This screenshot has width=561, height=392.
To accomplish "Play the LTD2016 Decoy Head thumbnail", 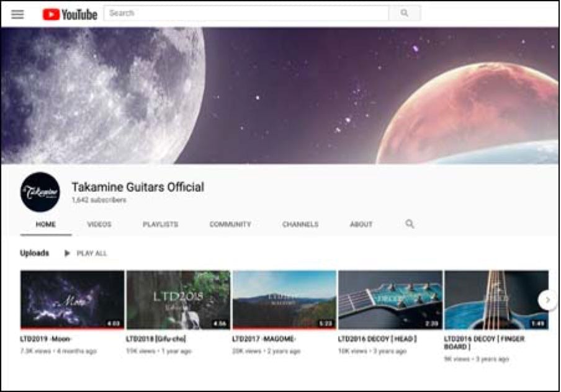I will click(390, 300).
